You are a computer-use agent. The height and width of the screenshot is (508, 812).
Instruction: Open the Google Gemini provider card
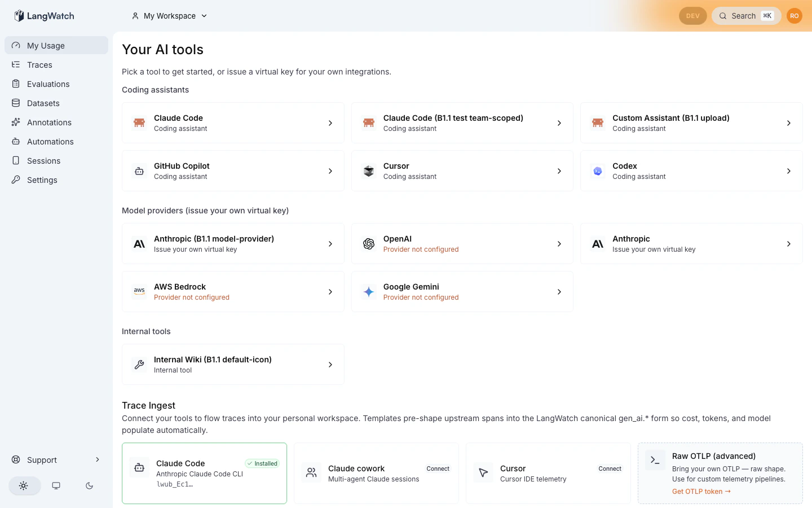(462, 292)
